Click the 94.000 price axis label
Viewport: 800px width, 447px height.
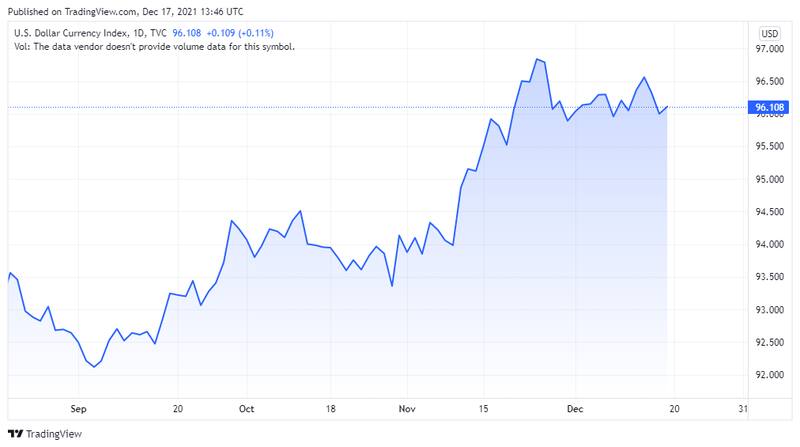pyautogui.click(x=768, y=245)
